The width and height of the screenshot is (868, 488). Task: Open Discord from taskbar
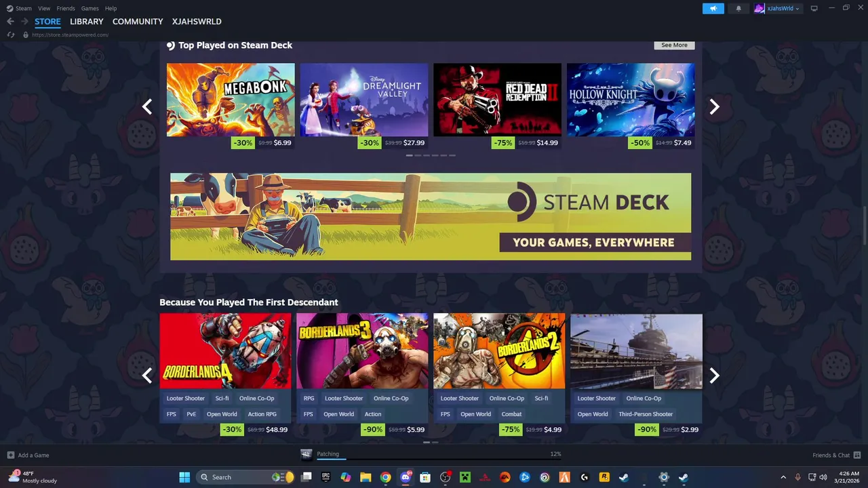(406, 477)
